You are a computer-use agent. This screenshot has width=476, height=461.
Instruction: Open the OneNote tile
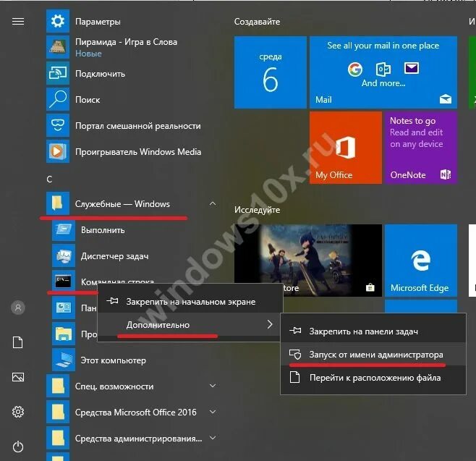pyautogui.click(x=421, y=148)
